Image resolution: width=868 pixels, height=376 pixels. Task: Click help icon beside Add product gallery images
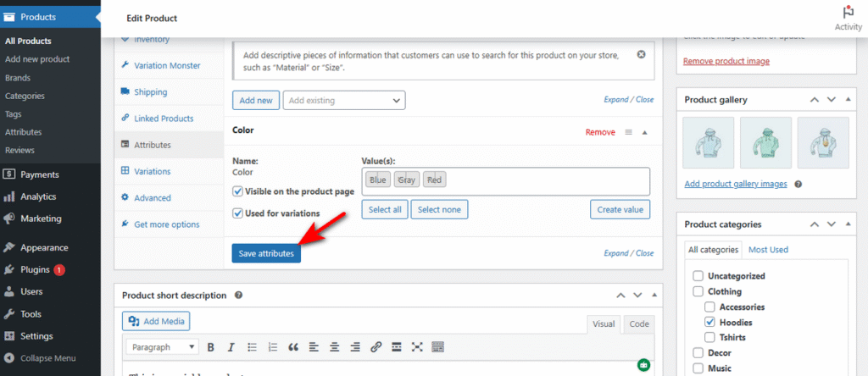point(798,184)
